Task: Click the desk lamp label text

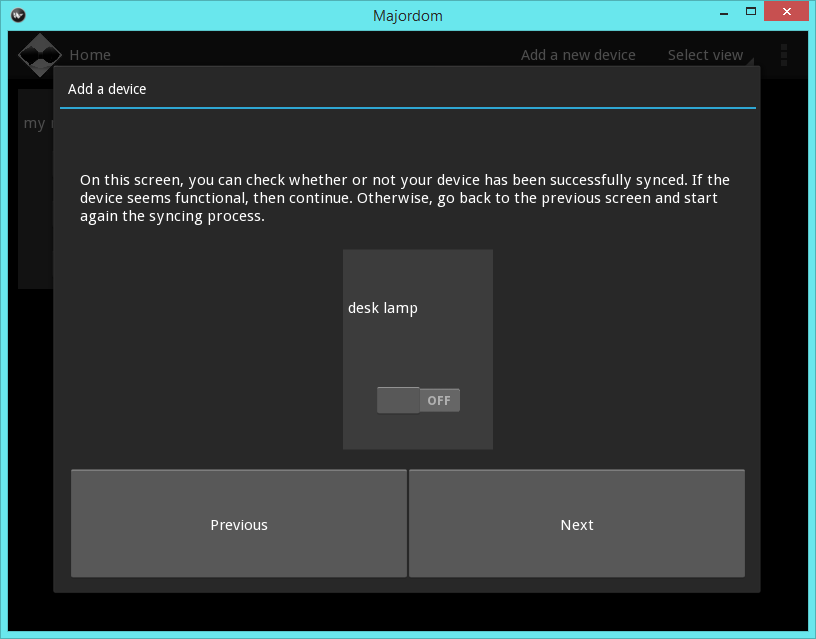Action: click(x=383, y=308)
